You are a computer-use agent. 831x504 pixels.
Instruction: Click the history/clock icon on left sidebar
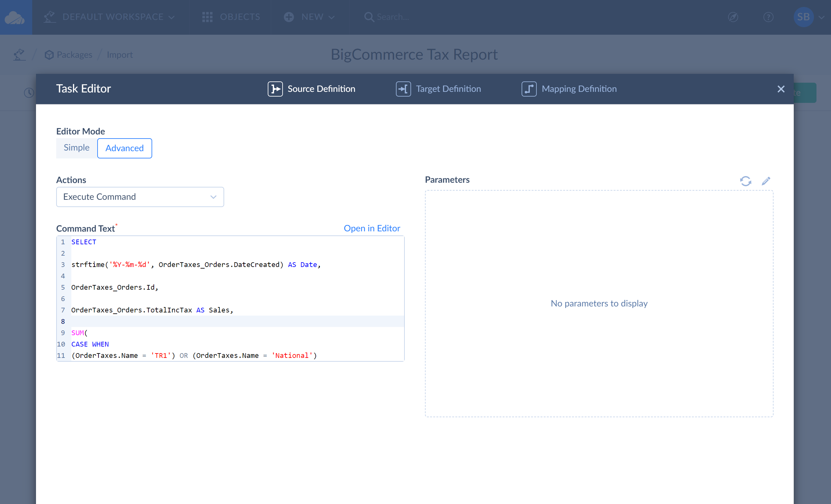click(x=29, y=92)
